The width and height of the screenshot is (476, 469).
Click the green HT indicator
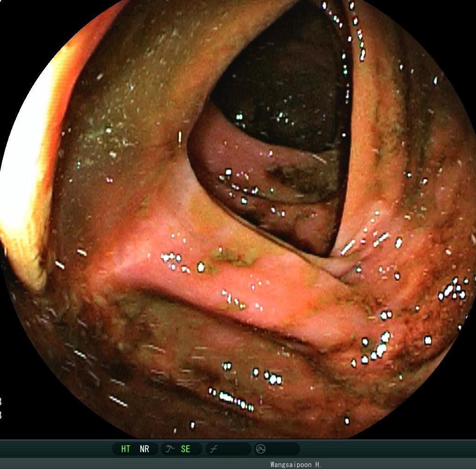(x=126, y=449)
